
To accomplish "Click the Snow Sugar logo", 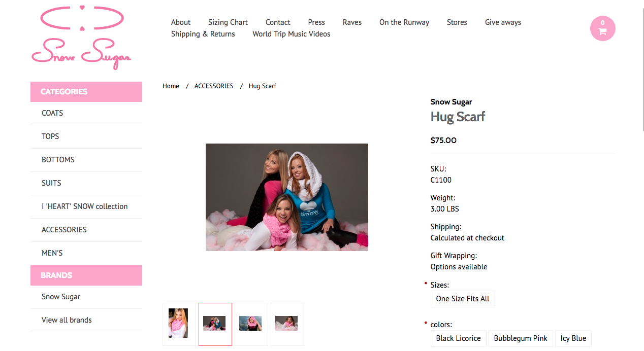I will coord(81,38).
